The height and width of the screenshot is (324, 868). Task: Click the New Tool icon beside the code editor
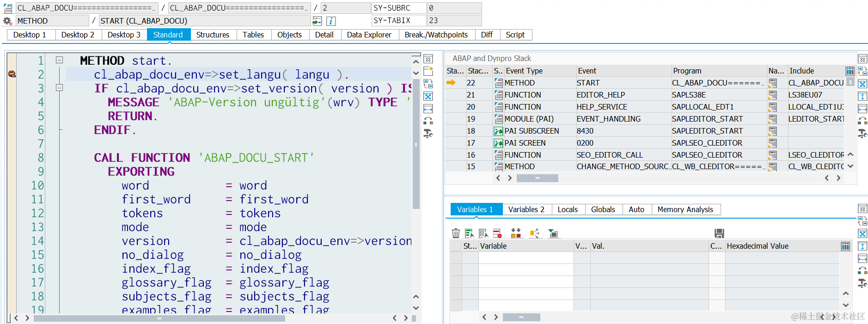pos(428,71)
